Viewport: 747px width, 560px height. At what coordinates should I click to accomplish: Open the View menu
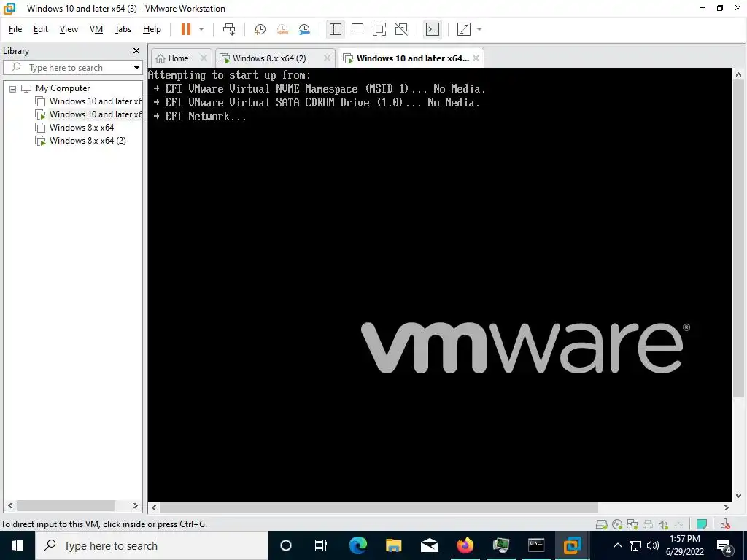pyautogui.click(x=69, y=29)
